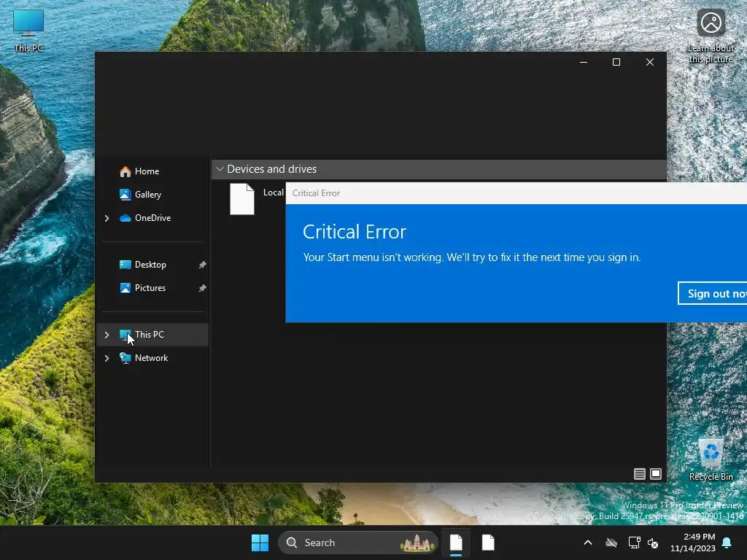Open the Windows Start button
Viewport: 747px width, 560px height.
(260, 542)
